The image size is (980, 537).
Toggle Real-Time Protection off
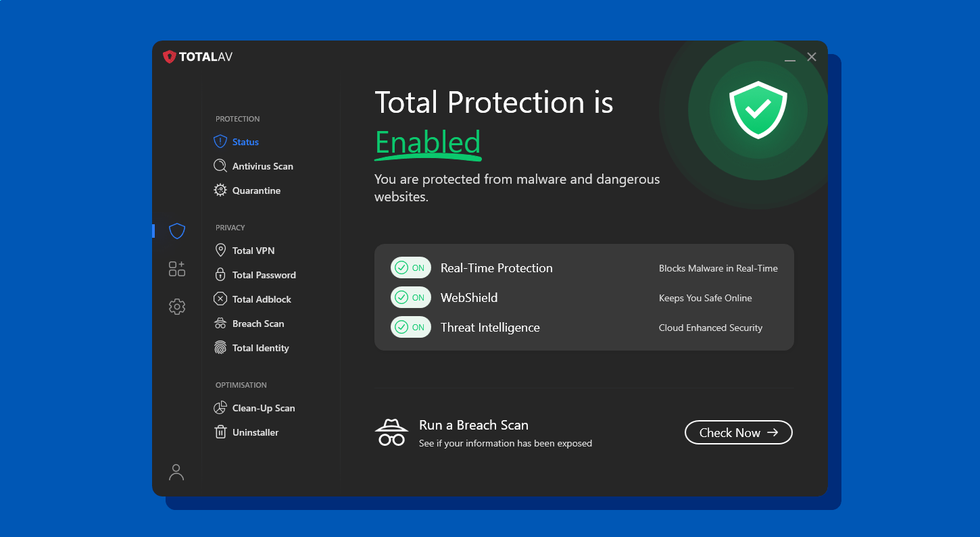tap(410, 267)
